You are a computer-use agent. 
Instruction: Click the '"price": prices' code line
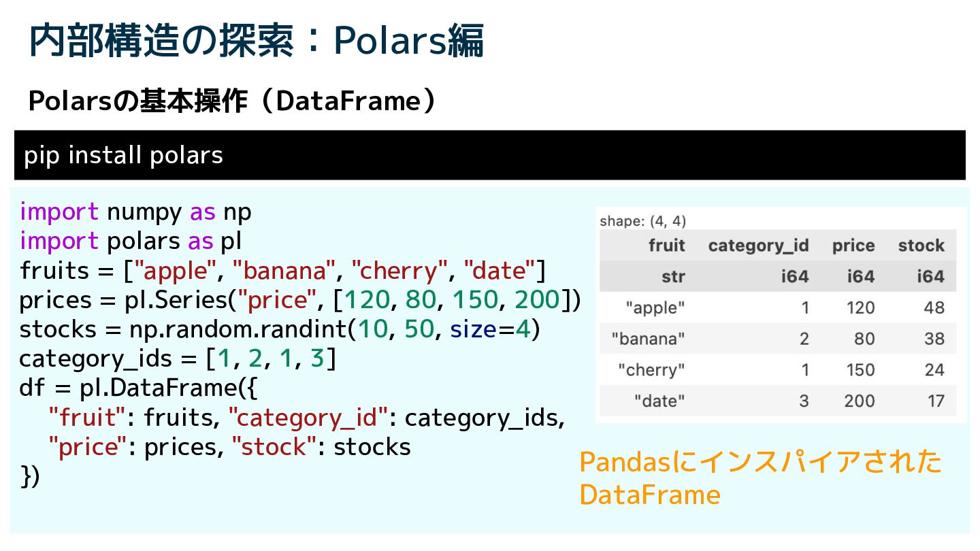click(x=230, y=447)
